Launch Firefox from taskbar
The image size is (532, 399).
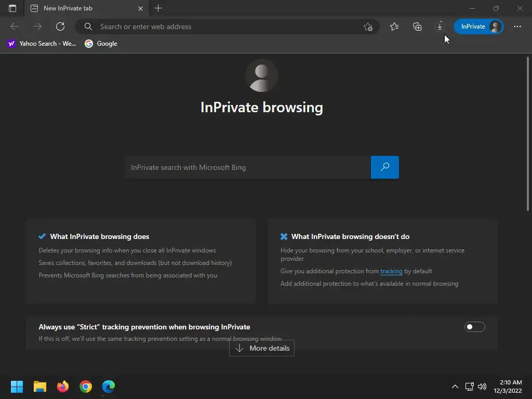pos(63,387)
